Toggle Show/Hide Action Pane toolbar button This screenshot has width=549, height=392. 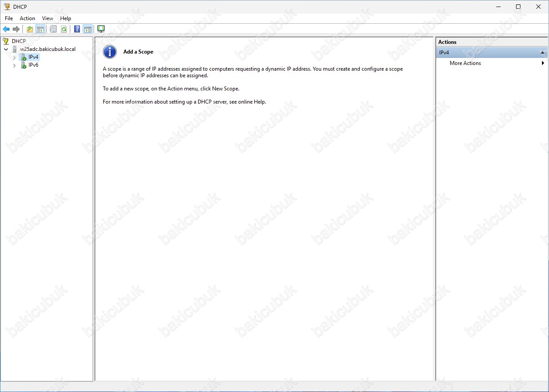coord(87,29)
